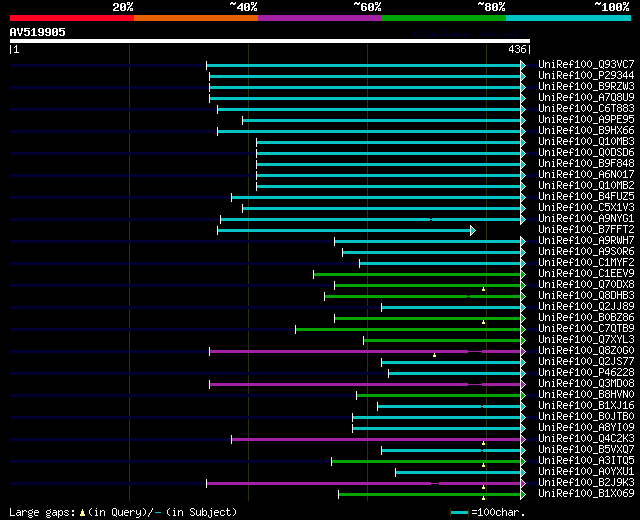Click the UniRef100_B9HX66 label
The image size is (640, 520).
click(586, 131)
